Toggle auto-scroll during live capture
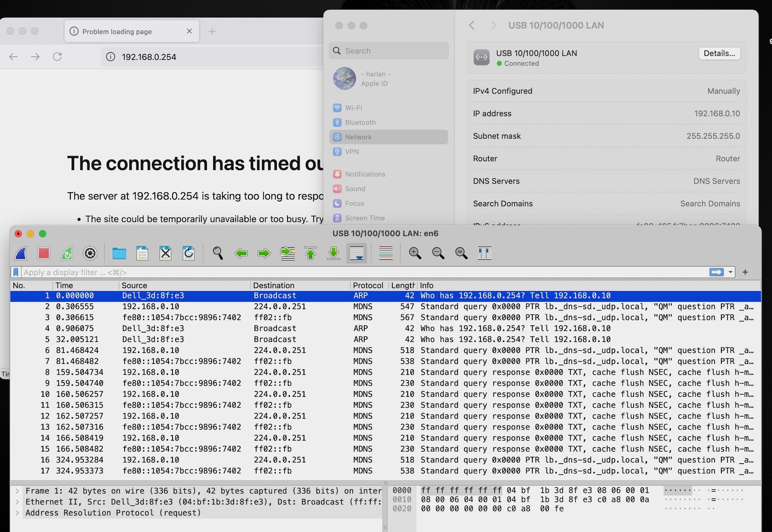The height and width of the screenshot is (532, 772). click(x=357, y=253)
